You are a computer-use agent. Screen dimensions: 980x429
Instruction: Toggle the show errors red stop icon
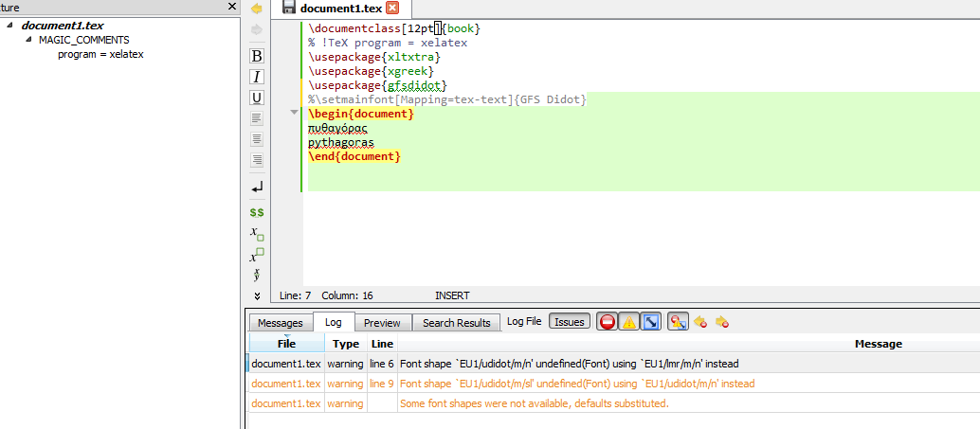pos(607,322)
